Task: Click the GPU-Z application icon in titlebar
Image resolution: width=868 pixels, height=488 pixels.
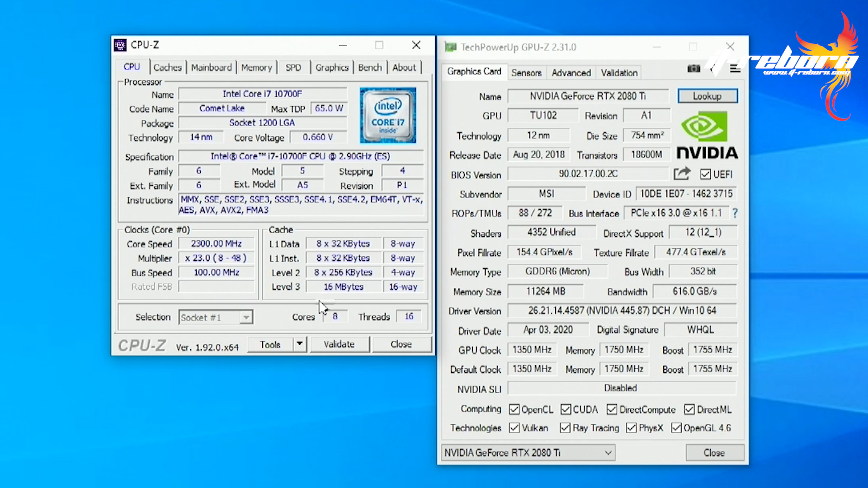Action: coord(450,47)
